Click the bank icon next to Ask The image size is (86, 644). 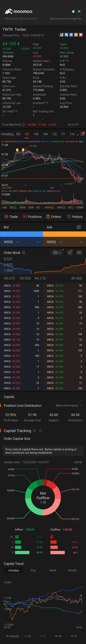click(x=79, y=227)
